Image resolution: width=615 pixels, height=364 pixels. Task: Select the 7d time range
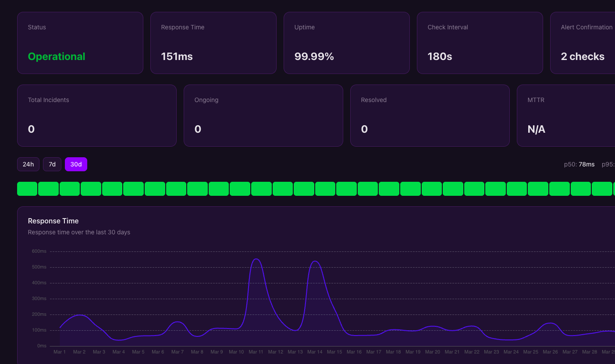(x=52, y=164)
